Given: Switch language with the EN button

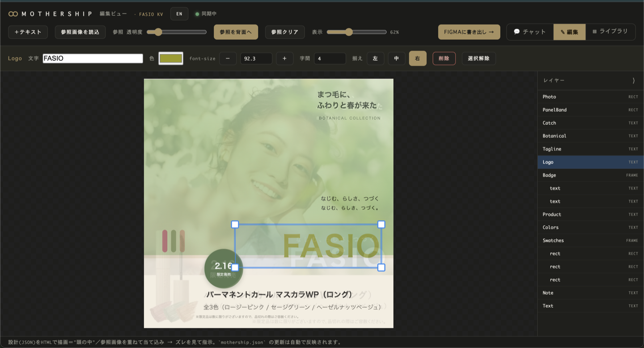Looking at the screenshot, I should (179, 14).
